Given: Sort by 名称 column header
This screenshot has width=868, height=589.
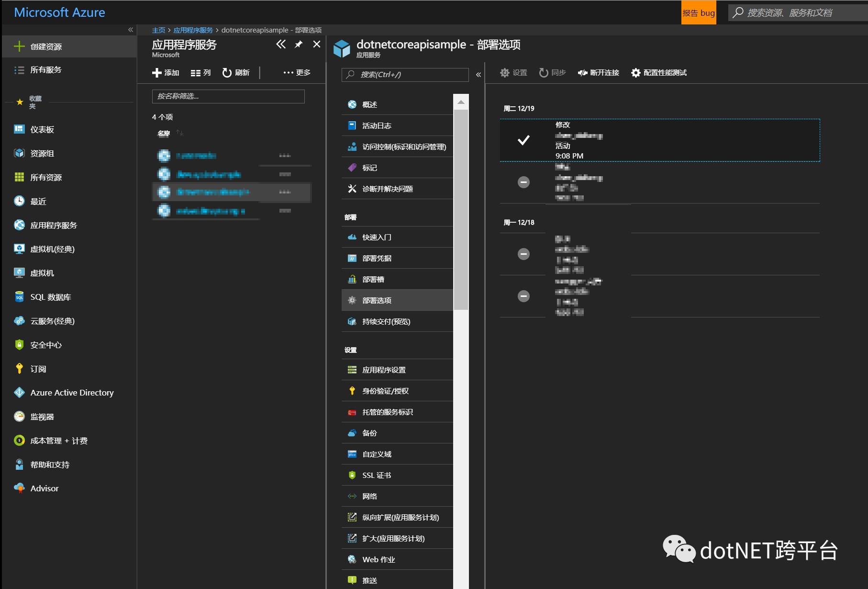Looking at the screenshot, I should pos(164,133).
